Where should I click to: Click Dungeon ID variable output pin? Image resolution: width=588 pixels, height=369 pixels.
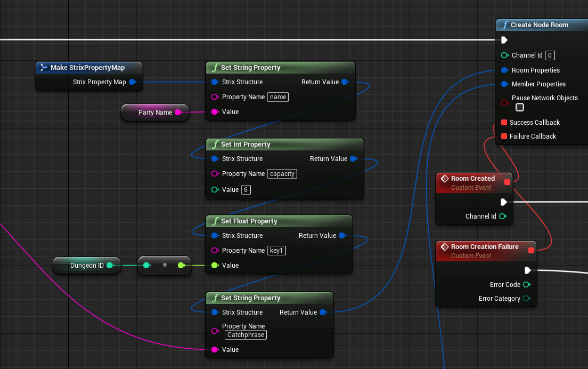110,266
